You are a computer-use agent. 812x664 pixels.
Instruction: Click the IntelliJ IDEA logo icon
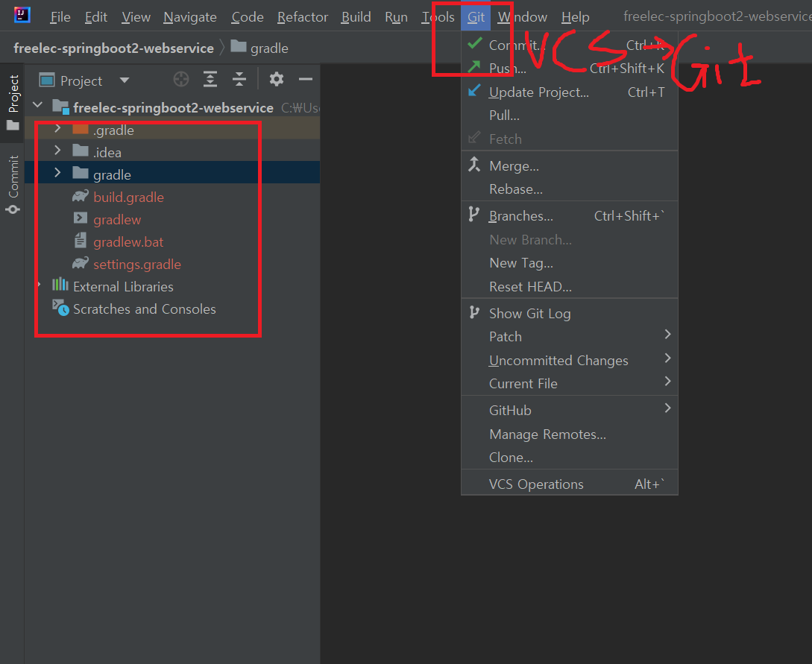point(22,14)
